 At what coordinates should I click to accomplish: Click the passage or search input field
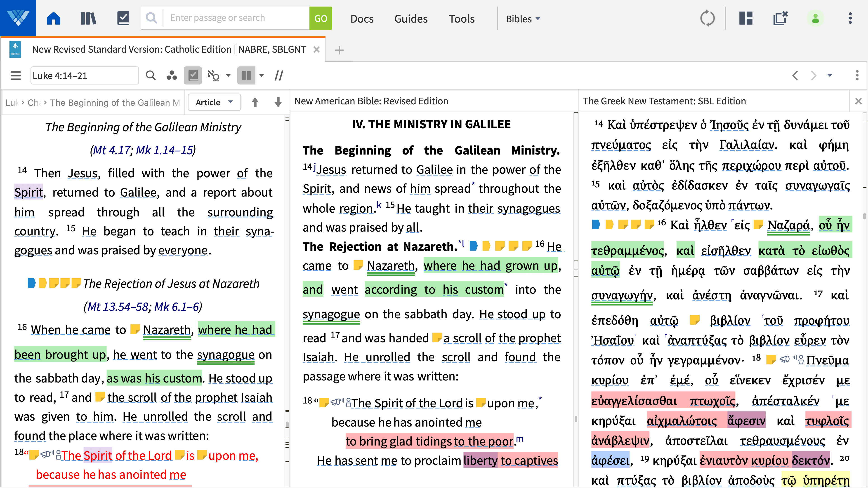(x=236, y=18)
